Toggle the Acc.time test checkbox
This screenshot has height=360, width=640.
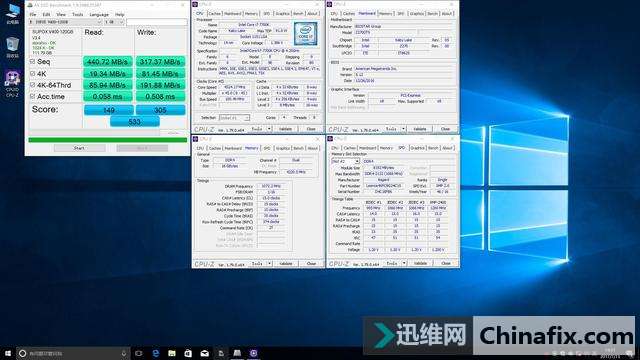click(33, 96)
